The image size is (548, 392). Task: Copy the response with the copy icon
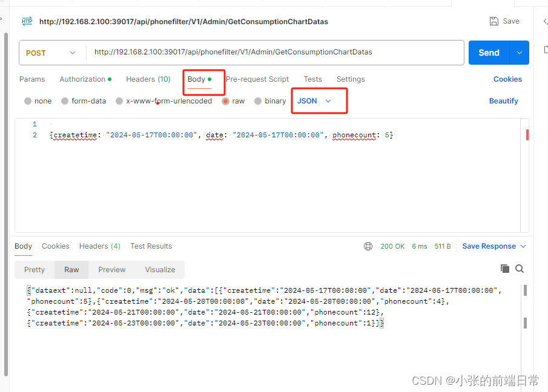pos(506,269)
